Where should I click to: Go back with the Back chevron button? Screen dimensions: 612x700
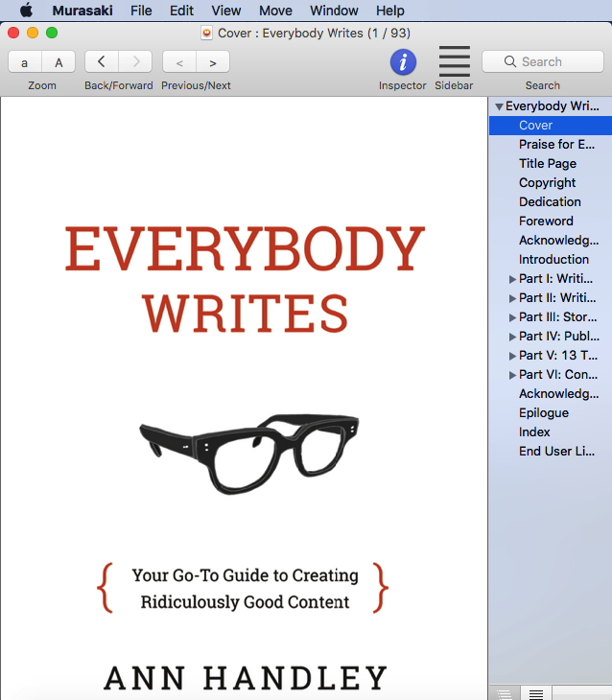102,61
